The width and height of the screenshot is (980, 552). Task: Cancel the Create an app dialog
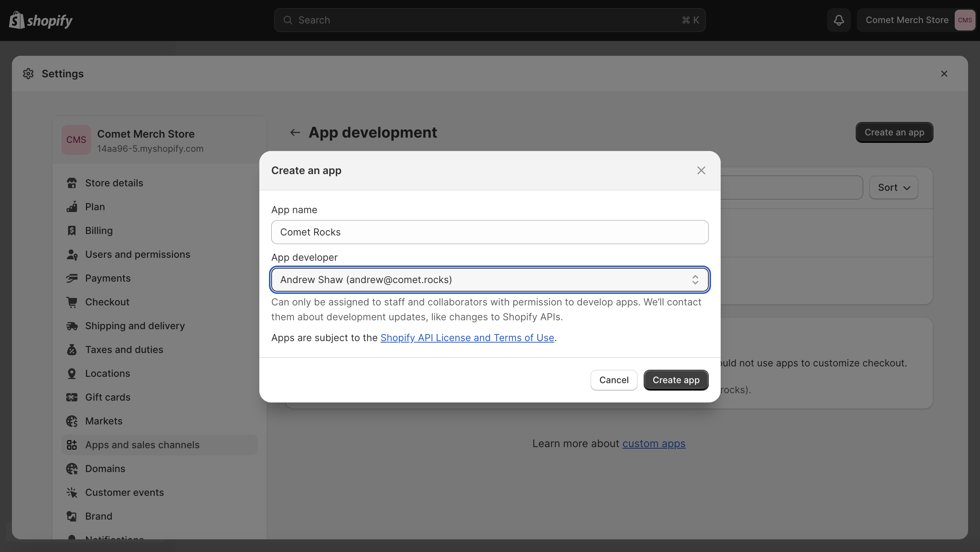pyautogui.click(x=614, y=380)
